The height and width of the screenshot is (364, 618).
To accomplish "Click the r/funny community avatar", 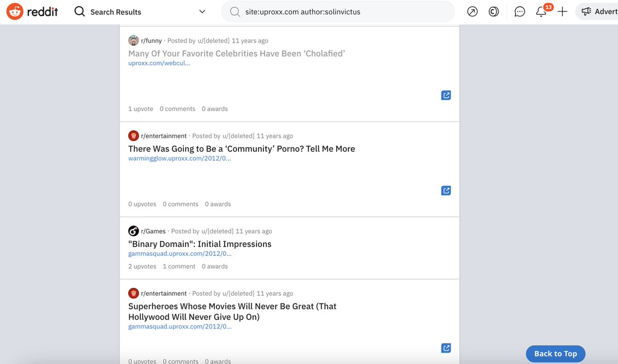I will coord(133,41).
